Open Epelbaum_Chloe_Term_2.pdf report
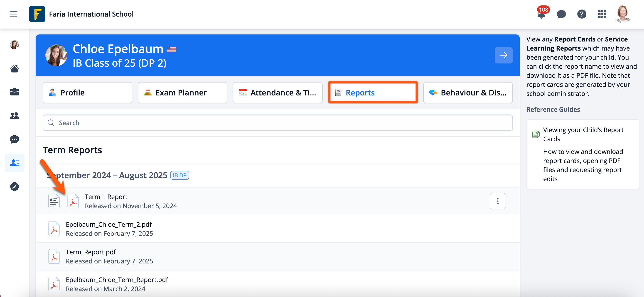The image size is (644, 297). 109,224
